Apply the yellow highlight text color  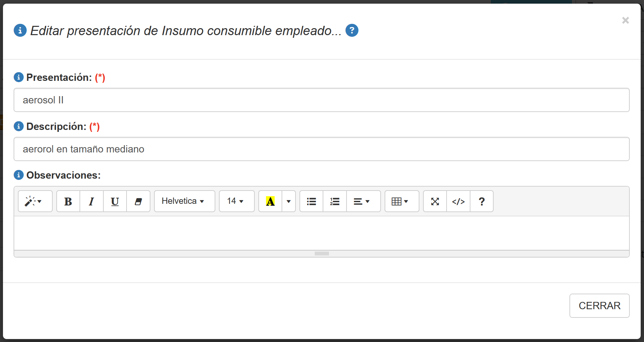pos(270,201)
